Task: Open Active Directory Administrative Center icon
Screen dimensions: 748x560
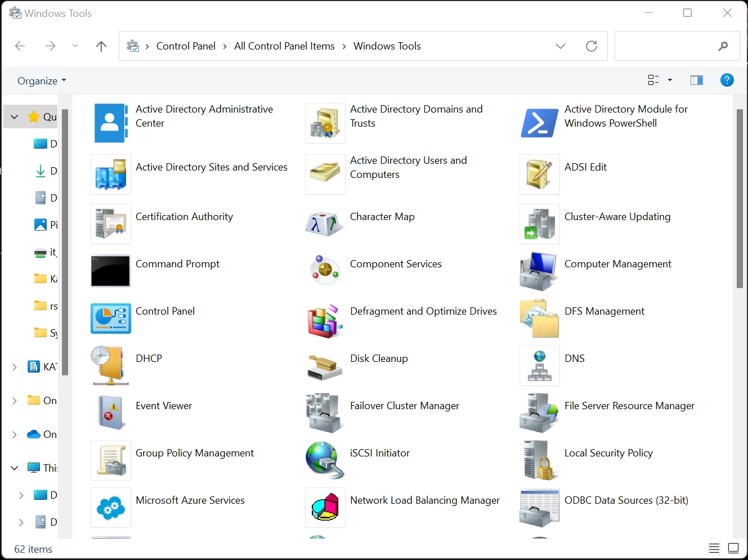Action: point(111,123)
